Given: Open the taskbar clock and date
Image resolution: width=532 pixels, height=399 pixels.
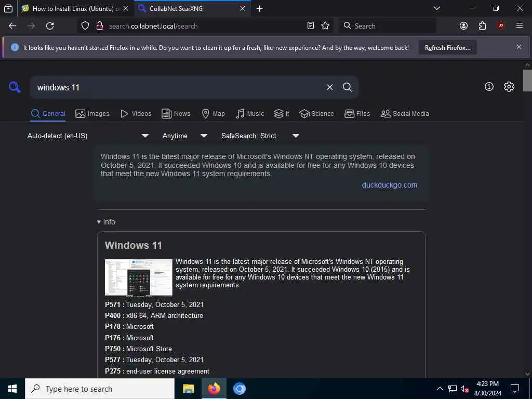Looking at the screenshot, I should [x=487, y=389].
